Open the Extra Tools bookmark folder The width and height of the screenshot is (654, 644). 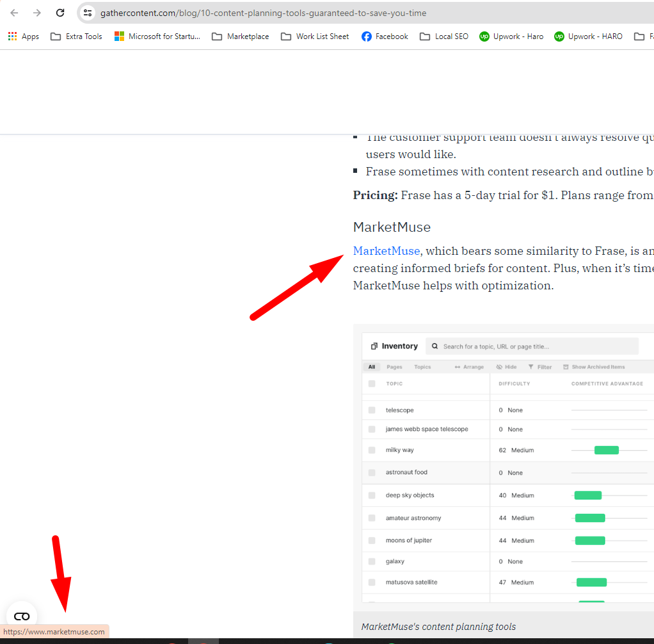point(76,36)
